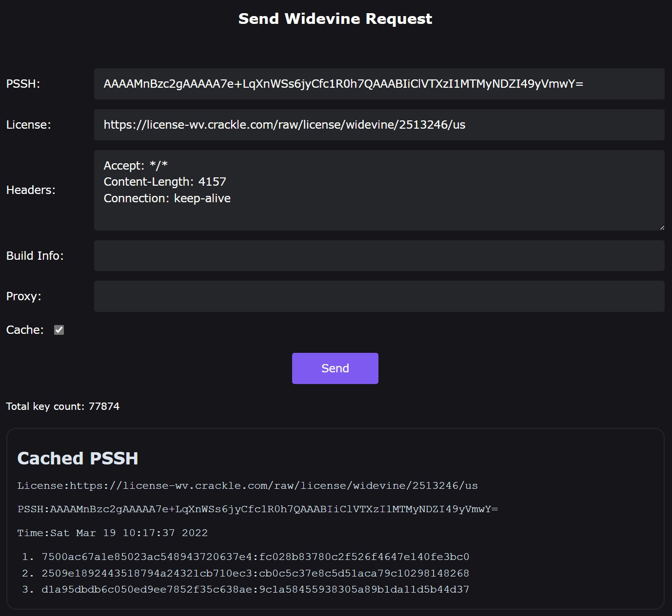Click the second cached key starting 2509e189
The width and height of the screenshot is (672, 616).
pyautogui.click(x=255, y=573)
